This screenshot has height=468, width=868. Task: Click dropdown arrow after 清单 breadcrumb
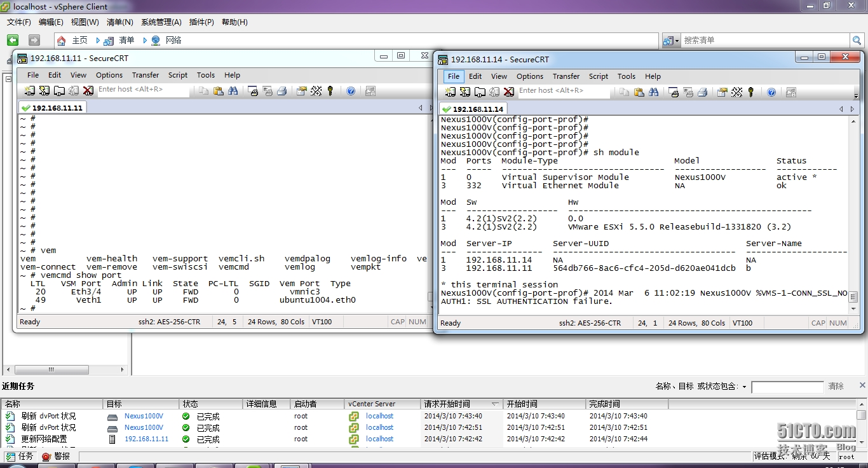145,40
